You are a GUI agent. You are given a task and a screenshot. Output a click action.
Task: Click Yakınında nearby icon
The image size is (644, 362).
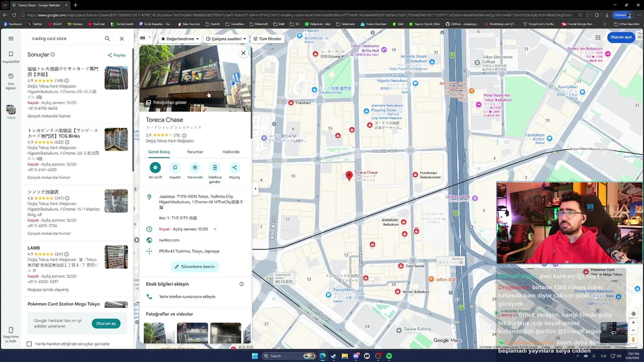tap(195, 167)
